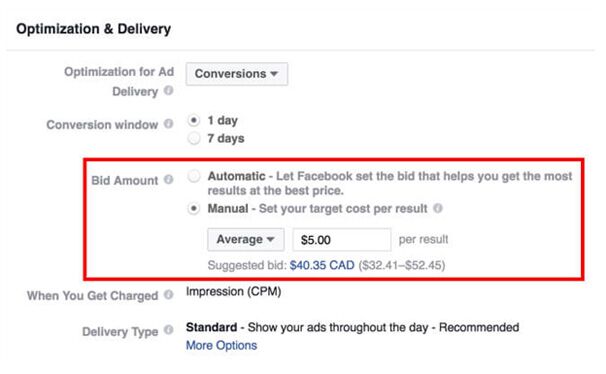Select the 7 days conversion window
Image resolution: width=606 pixels, height=374 pixels.
pos(194,138)
